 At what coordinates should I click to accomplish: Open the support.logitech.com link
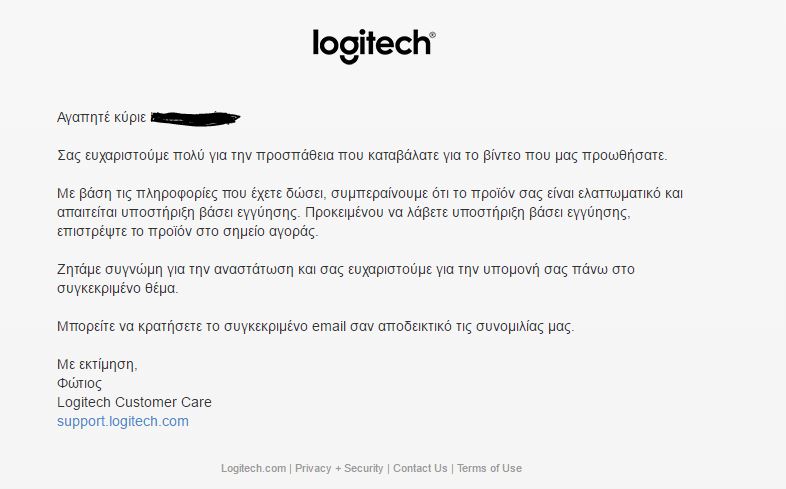click(123, 421)
